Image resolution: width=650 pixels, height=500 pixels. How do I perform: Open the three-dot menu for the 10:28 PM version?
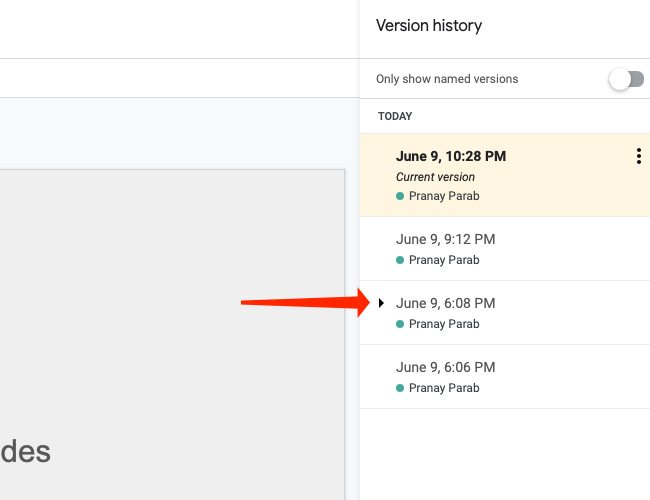click(638, 156)
